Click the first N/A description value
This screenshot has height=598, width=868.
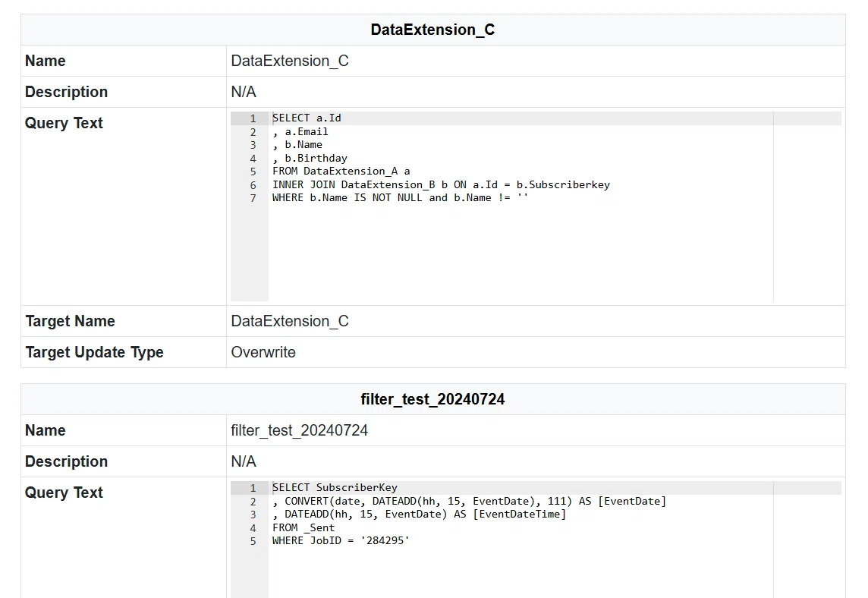coord(244,92)
